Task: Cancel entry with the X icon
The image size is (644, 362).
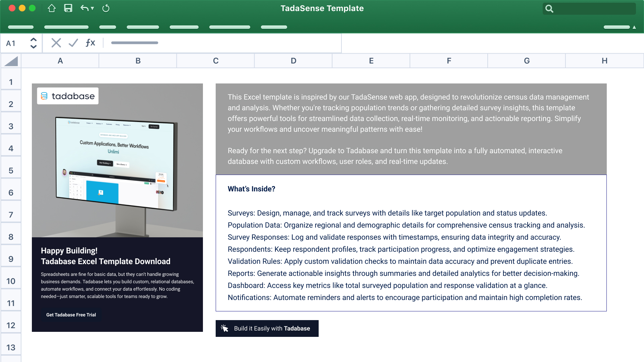Action: click(56, 43)
